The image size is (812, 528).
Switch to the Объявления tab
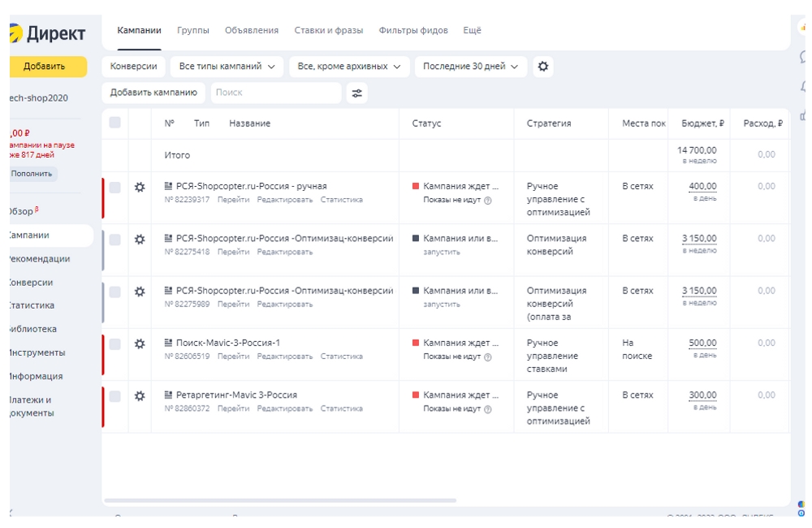tap(252, 30)
